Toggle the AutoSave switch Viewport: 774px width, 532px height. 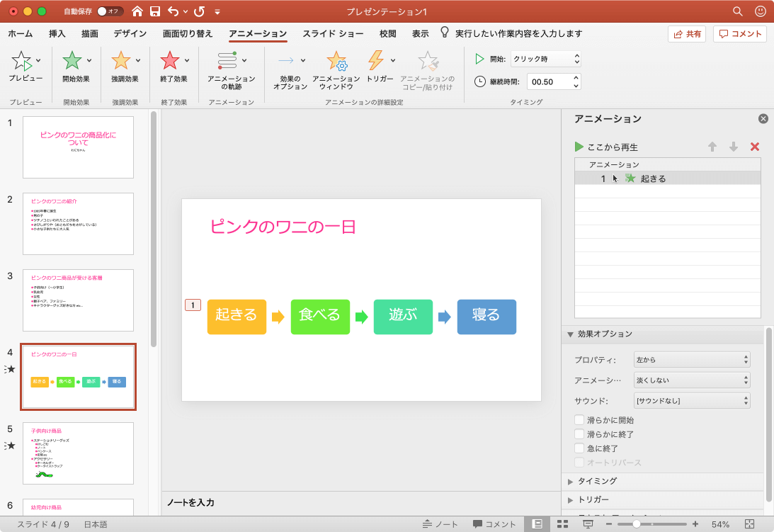[110, 11]
